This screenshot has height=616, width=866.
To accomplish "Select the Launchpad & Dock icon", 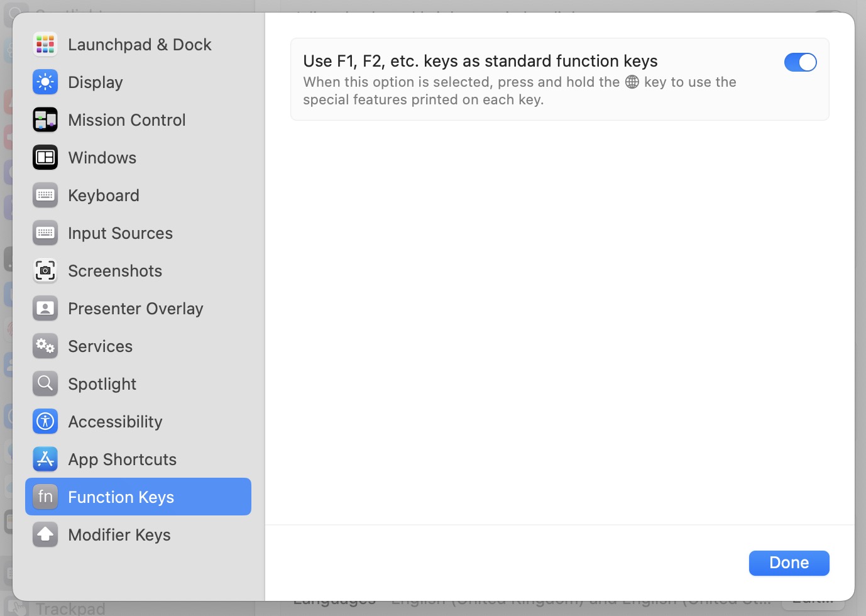I will tap(45, 44).
